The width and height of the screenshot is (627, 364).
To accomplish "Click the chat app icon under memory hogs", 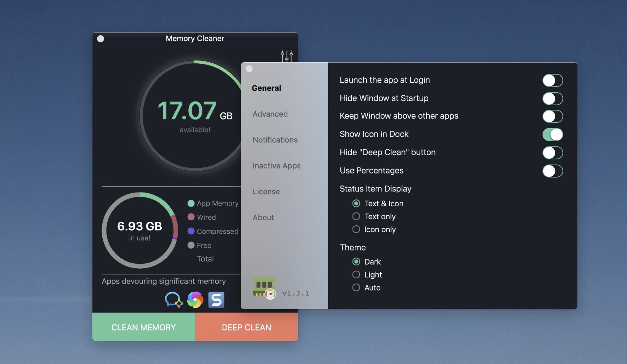I will click(x=174, y=299).
